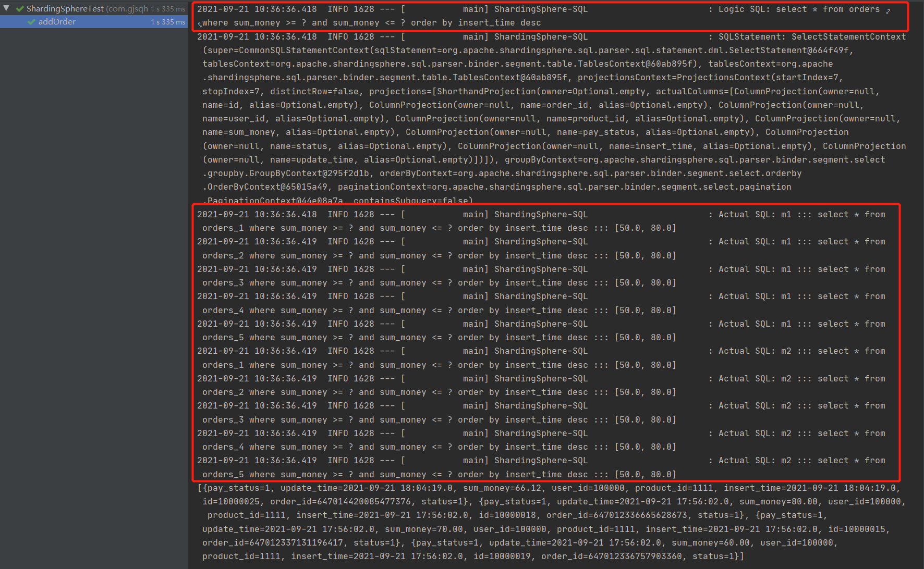This screenshot has width=924, height=569.
Task: Click the green check icon beside addOrder
Action: pyautogui.click(x=31, y=22)
